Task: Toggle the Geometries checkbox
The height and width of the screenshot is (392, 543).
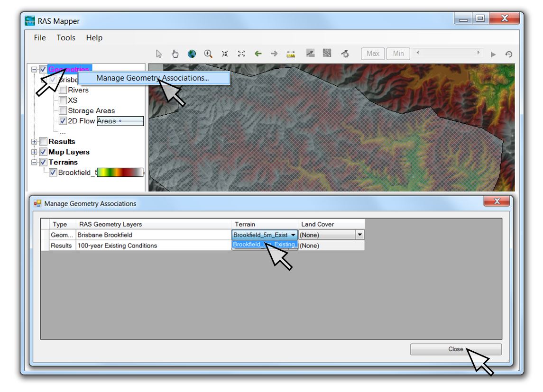Action: point(43,69)
